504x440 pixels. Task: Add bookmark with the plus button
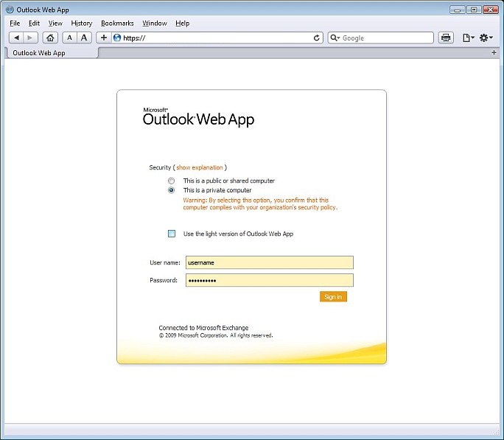coord(104,38)
